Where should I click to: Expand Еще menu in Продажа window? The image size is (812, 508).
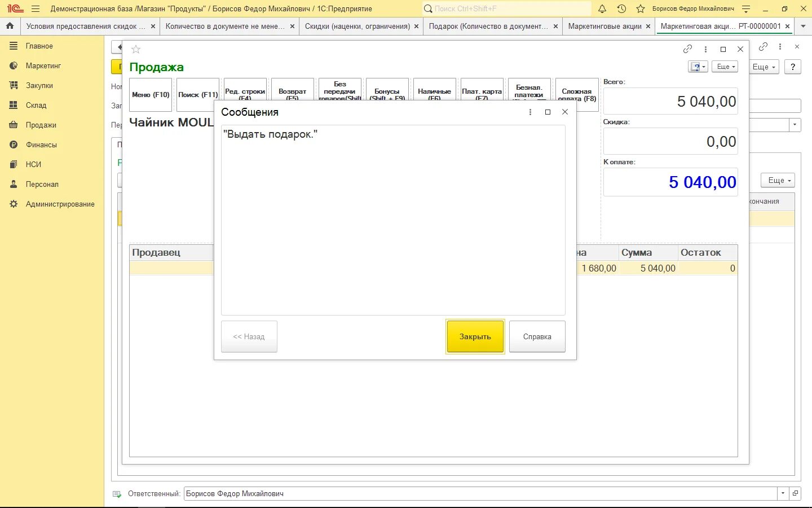point(725,67)
